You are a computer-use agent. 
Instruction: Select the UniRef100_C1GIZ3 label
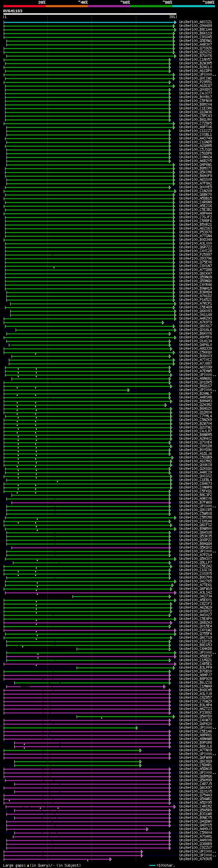[x=196, y=131]
